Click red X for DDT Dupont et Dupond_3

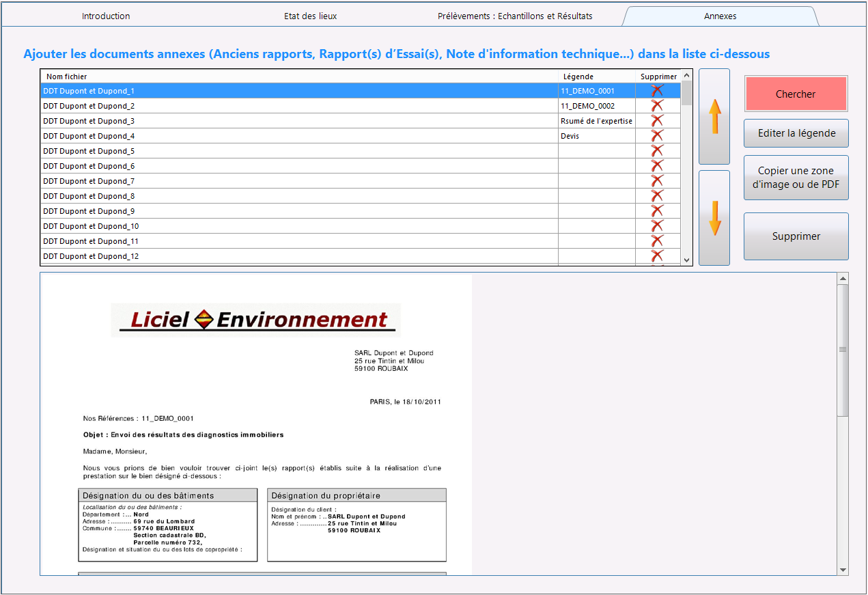(x=657, y=121)
